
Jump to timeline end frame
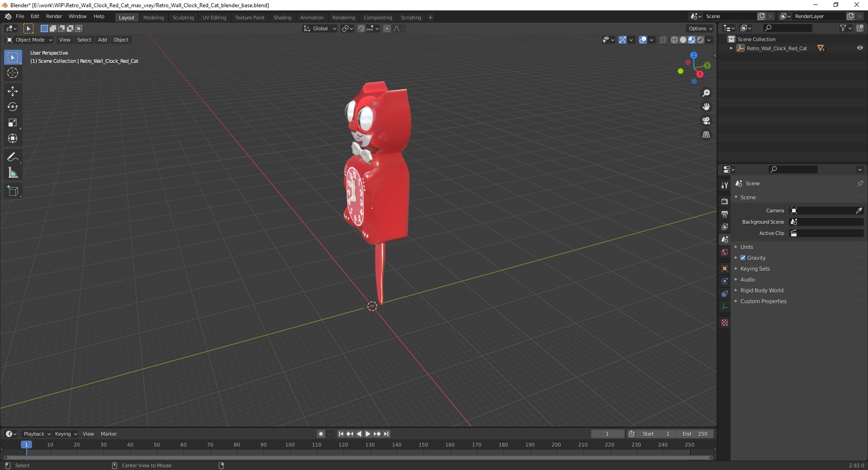386,434
